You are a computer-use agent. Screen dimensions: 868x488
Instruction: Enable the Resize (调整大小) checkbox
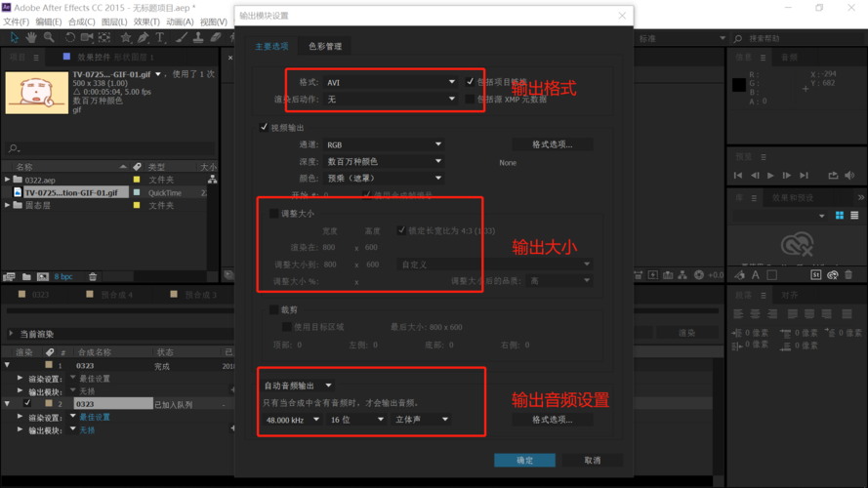pyautogui.click(x=273, y=214)
